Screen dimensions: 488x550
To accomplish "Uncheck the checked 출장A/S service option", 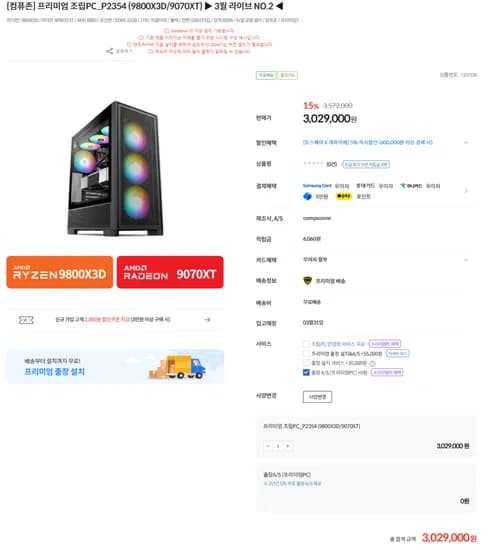I will 306,372.
